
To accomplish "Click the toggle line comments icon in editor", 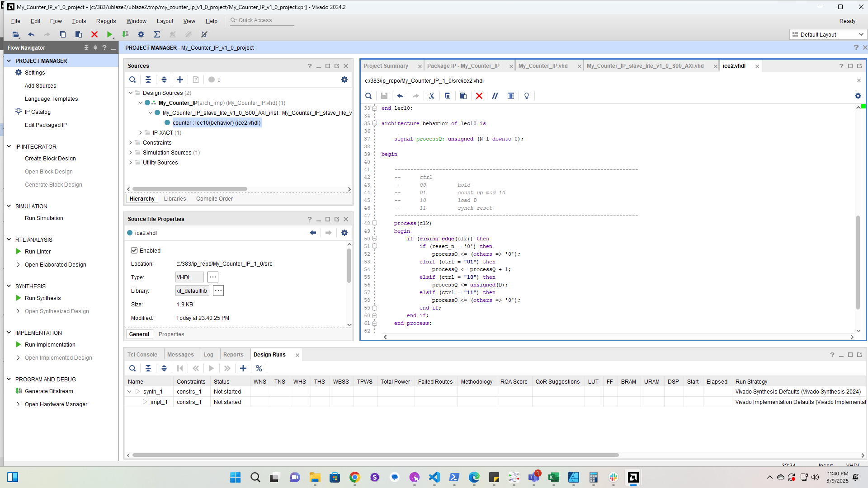I will pos(495,96).
